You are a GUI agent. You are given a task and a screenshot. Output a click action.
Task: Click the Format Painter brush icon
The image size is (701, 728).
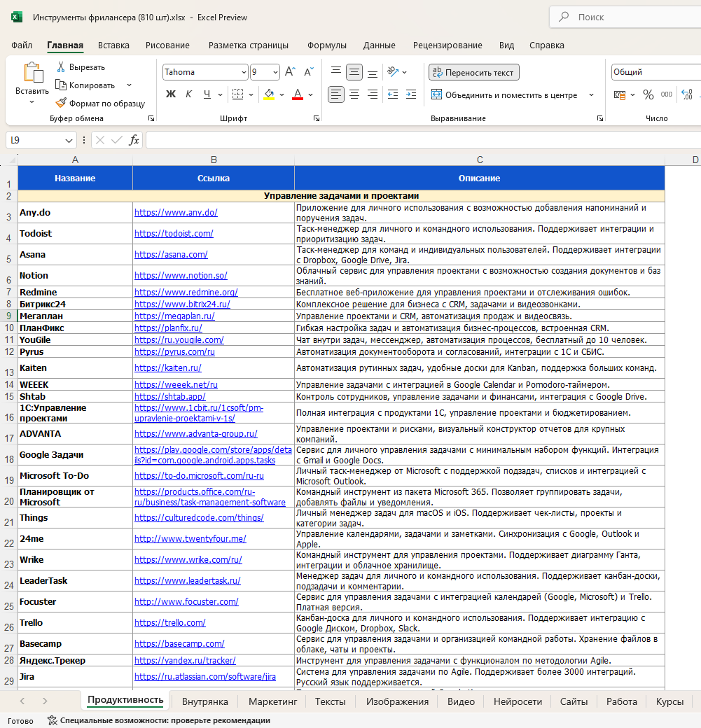[61, 103]
